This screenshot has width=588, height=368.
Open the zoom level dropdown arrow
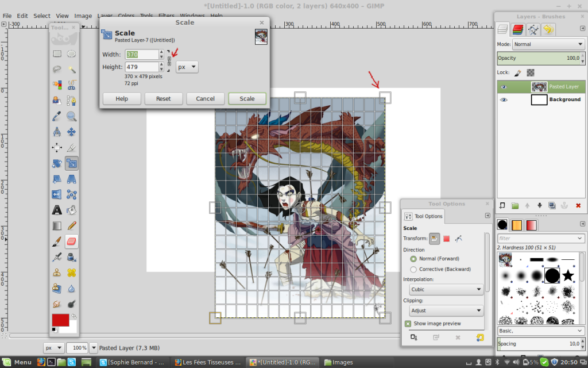pyautogui.click(x=94, y=348)
